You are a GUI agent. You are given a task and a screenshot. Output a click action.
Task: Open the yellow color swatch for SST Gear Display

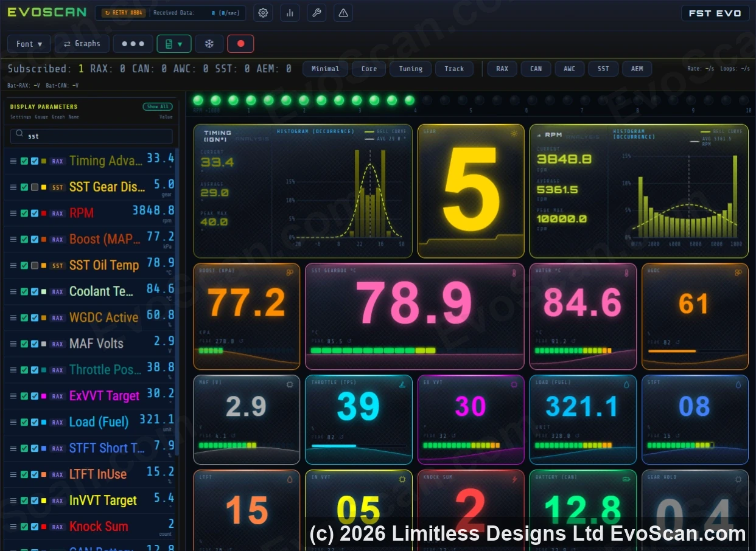click(44, 187)
